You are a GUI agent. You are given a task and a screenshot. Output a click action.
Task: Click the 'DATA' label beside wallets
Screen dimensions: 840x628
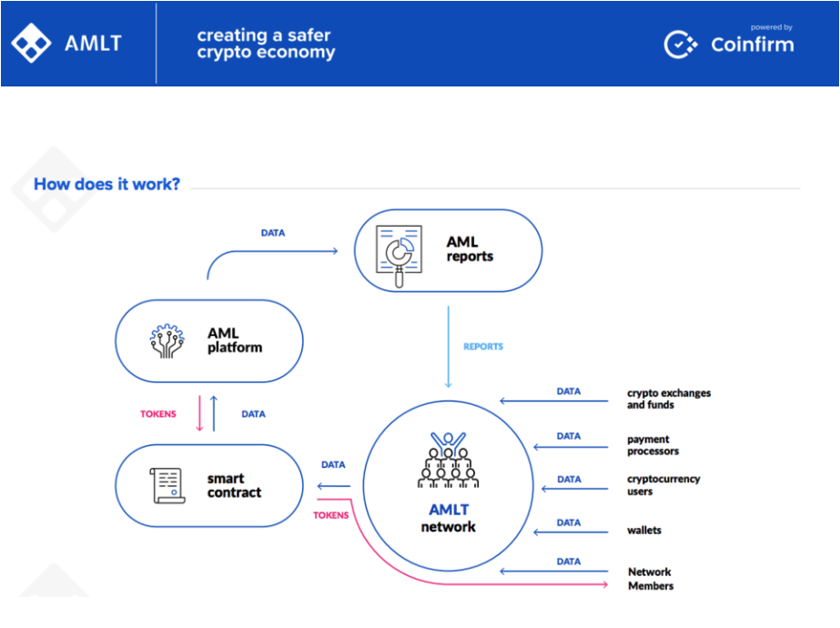pos(569,523)
